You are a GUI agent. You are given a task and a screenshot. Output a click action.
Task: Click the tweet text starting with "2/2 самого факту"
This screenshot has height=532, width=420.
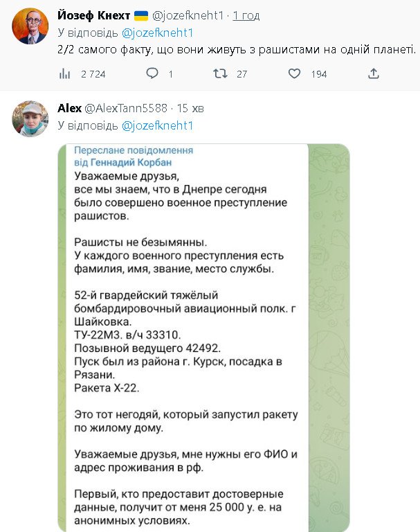click(x=235, y=50)
